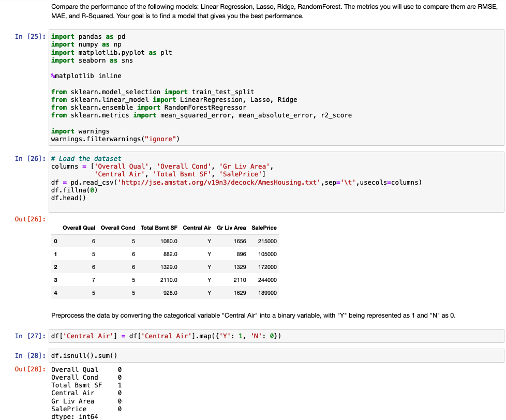Click the 'import seaborn as sns' line
This screenshot has height=420, width=506.
click(x=92, y=61)
